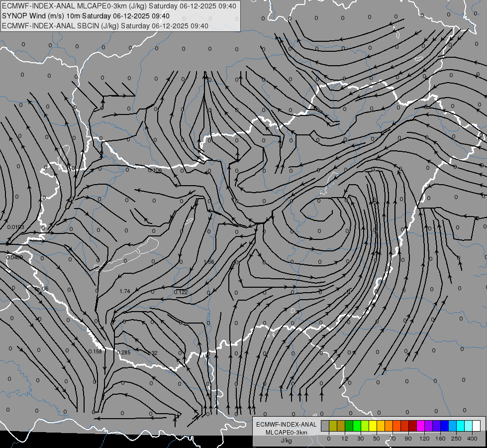This screenshot has width=487, height=448.
Task: Select the legend scale label 70
Action: coord(392,439)
